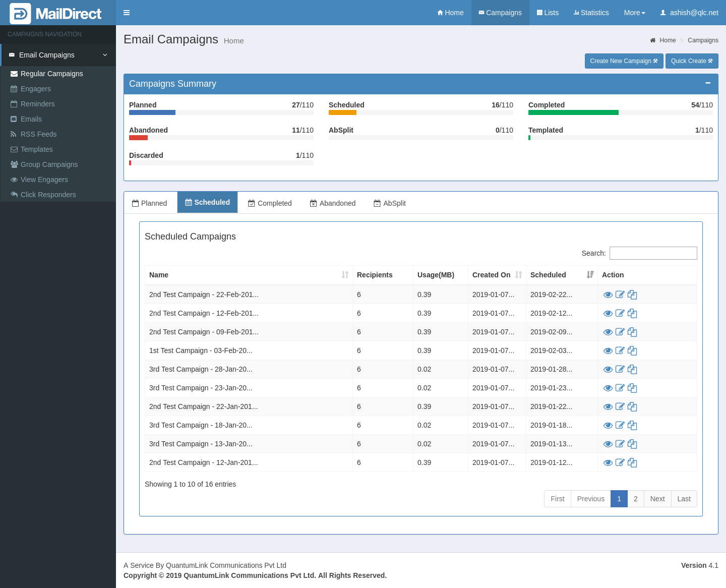726x588 pixels.
Task: Toggle the hamburger sidebar menu icon
Action: (127, 13)
